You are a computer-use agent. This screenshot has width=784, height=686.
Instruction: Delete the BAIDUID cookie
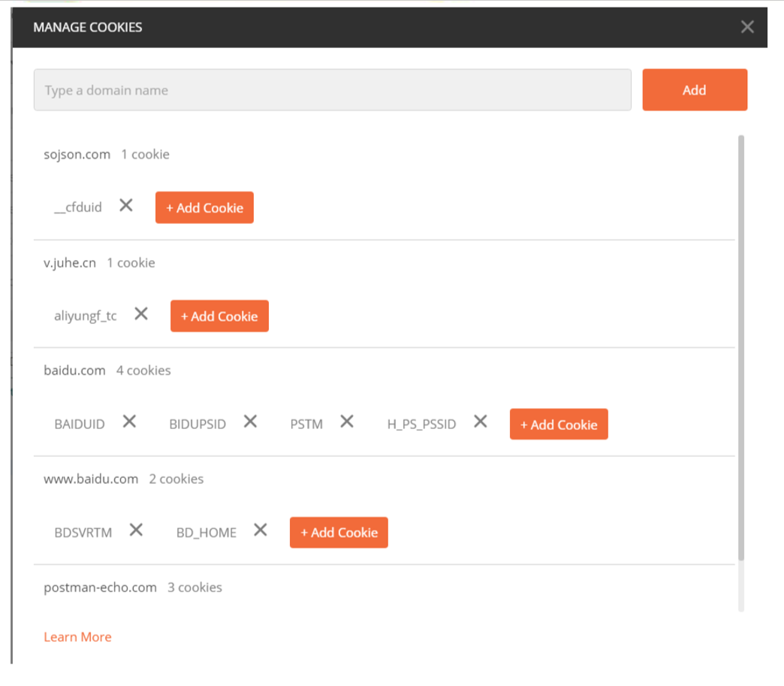tap(130, 422)
